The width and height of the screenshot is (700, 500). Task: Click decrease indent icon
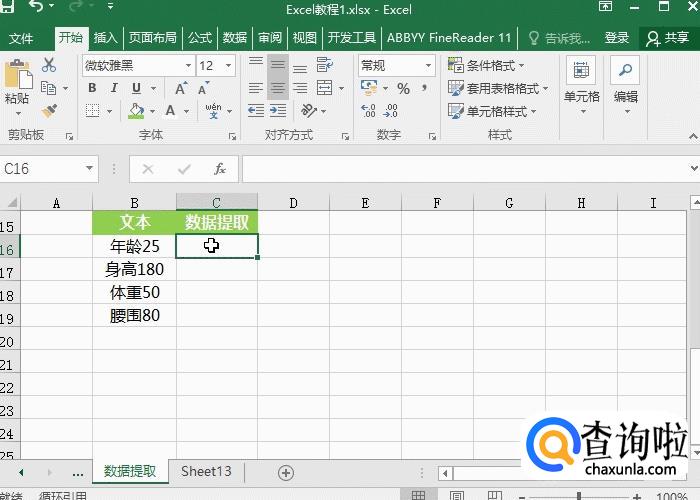[x=256, y=110]
